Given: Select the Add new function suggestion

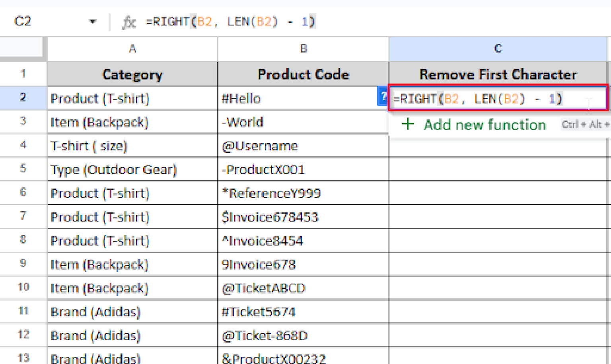Looking at the screenshot, I should pyautogui.click(x=485, y=125).
